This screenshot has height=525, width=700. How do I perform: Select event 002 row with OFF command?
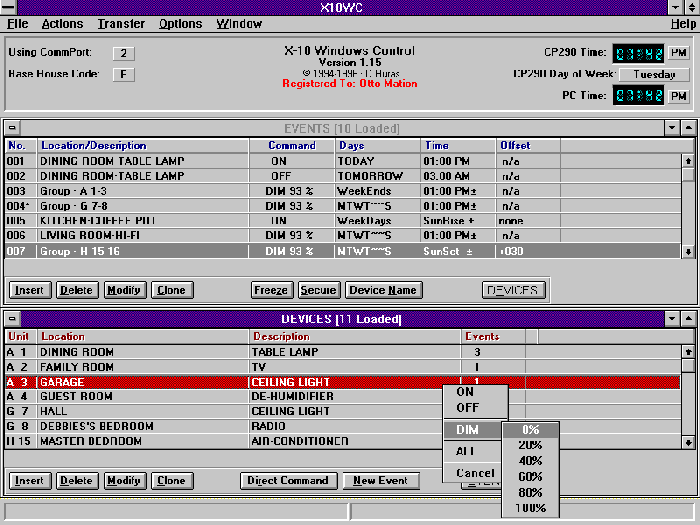pos(343,176)
